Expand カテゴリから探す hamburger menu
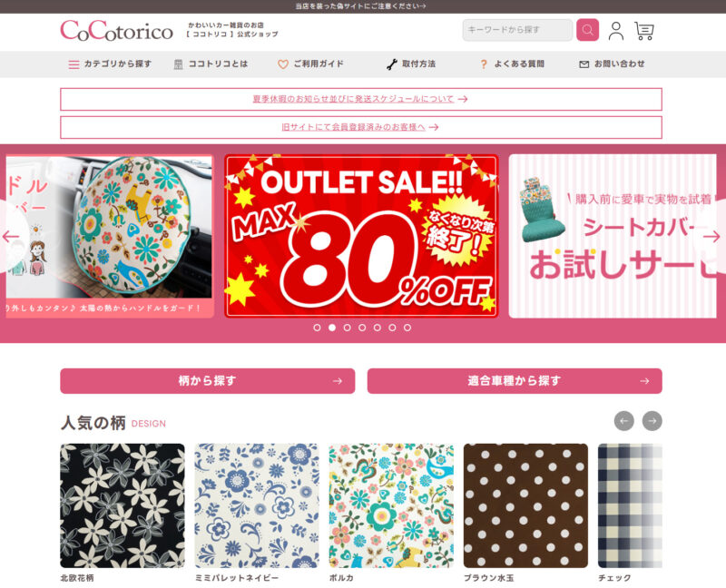Image resolution: width=726 pixels, height=588 pixels. (x=110, y=64)
